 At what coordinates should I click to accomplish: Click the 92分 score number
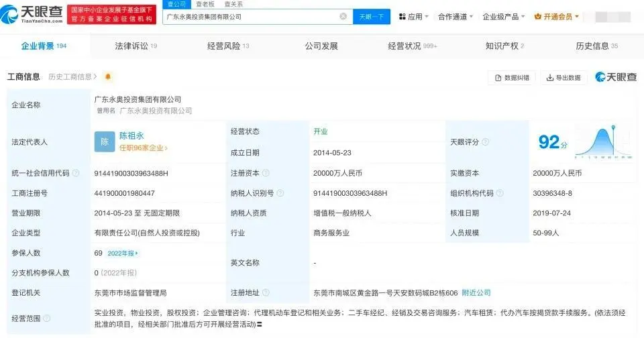[x=553, y=142]
